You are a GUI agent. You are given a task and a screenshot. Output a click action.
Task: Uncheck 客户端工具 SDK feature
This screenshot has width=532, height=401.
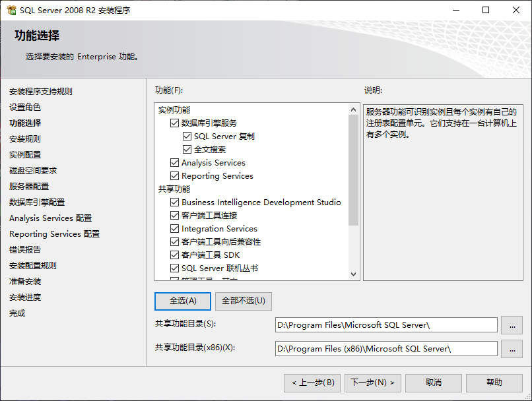(174, 255)
